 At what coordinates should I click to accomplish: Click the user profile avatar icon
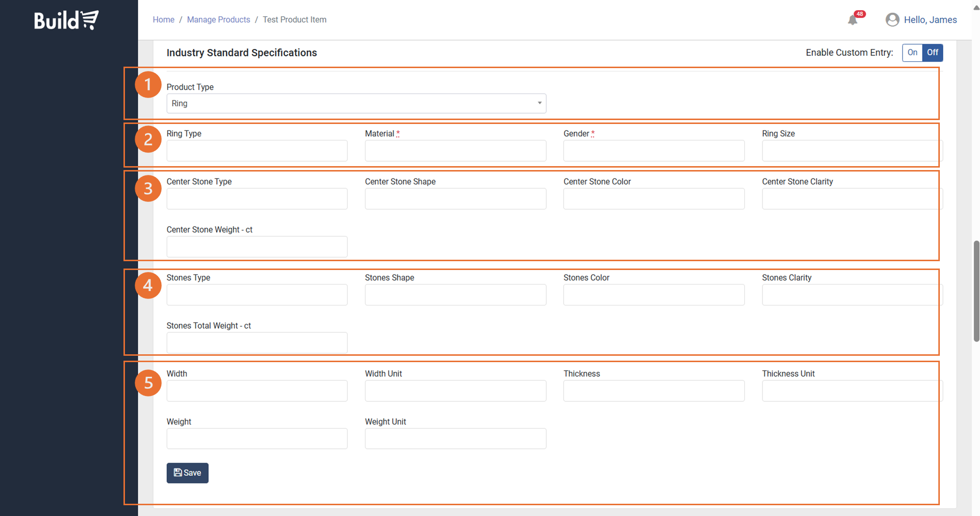point(892,20)
